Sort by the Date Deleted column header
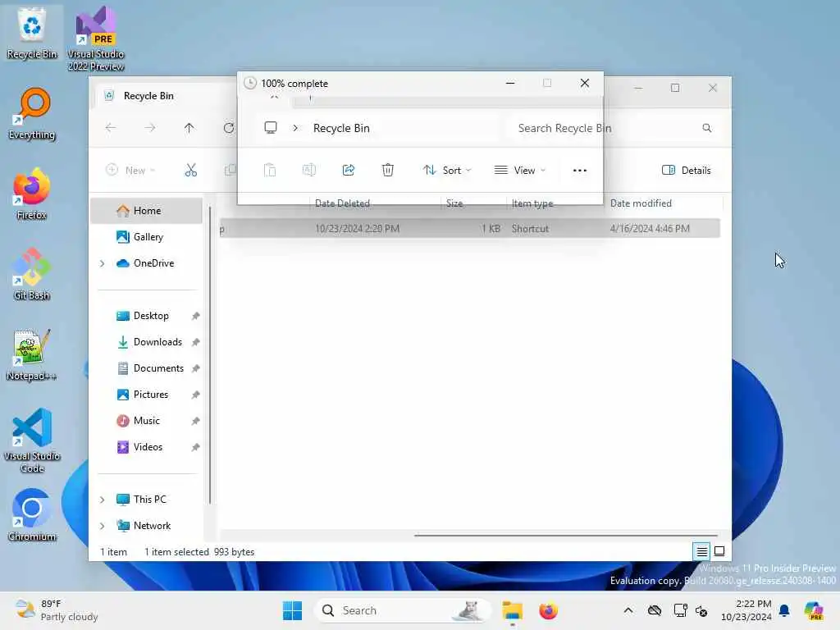Screen dimensions: 840x630 pos(342,203)
